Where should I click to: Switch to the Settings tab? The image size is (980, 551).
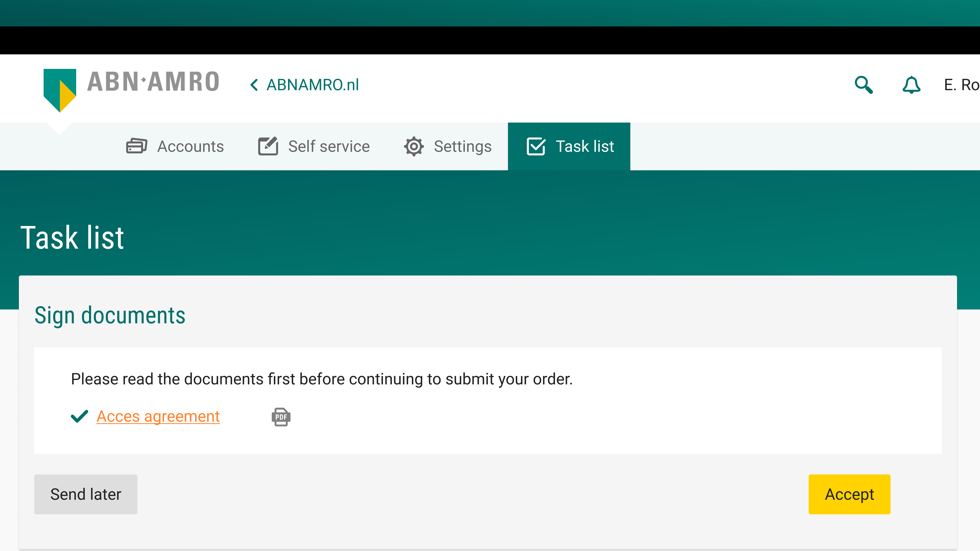[448, 146]
